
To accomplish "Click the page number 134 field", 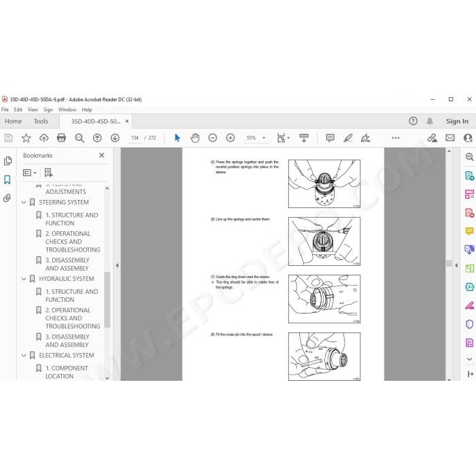I will click(x=135, y=138).
